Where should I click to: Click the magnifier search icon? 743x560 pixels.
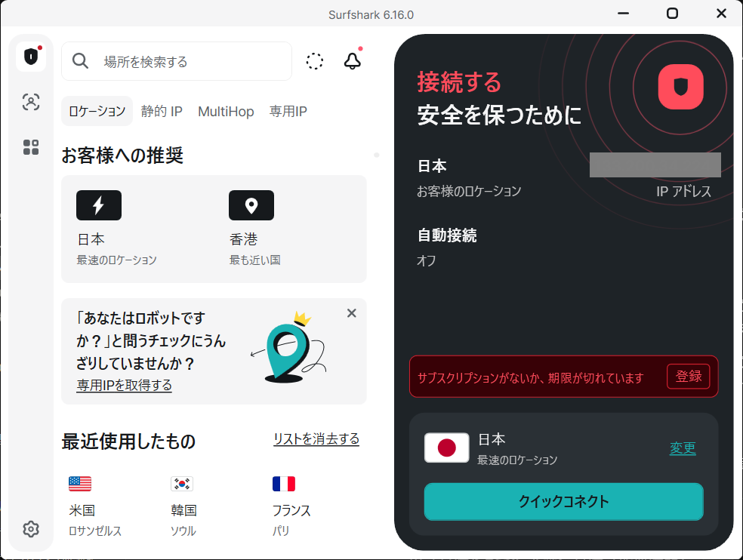(x=80, y=61)
